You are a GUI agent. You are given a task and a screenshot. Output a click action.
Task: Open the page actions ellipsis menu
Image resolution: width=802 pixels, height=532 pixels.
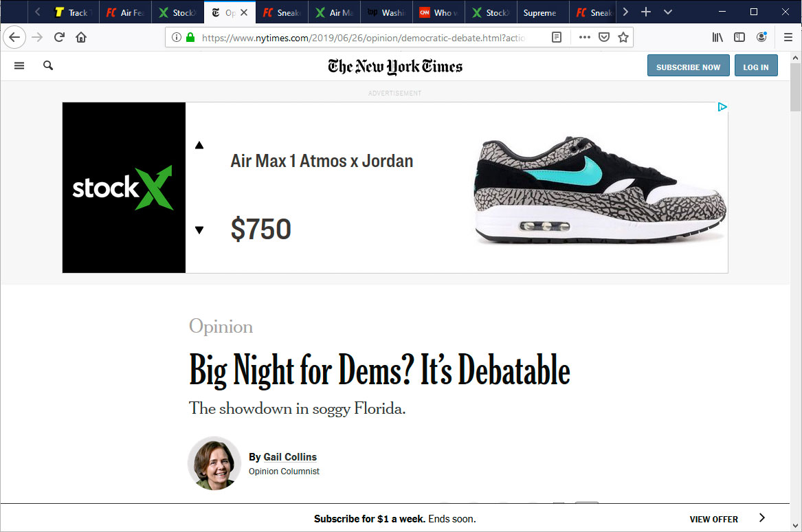click(x=583, y=37)
